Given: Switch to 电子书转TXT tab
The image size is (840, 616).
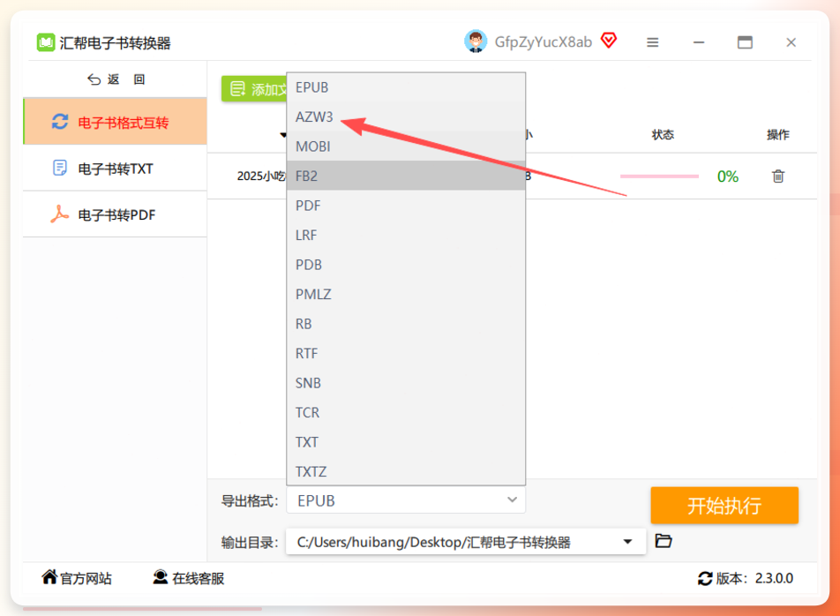Looking at the screenshot, I should pos(116,169).
